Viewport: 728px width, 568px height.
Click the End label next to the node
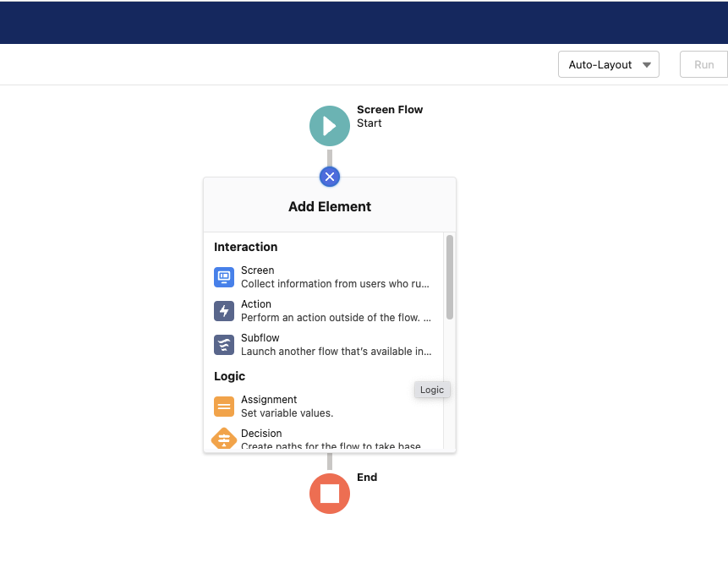(366, 477)
